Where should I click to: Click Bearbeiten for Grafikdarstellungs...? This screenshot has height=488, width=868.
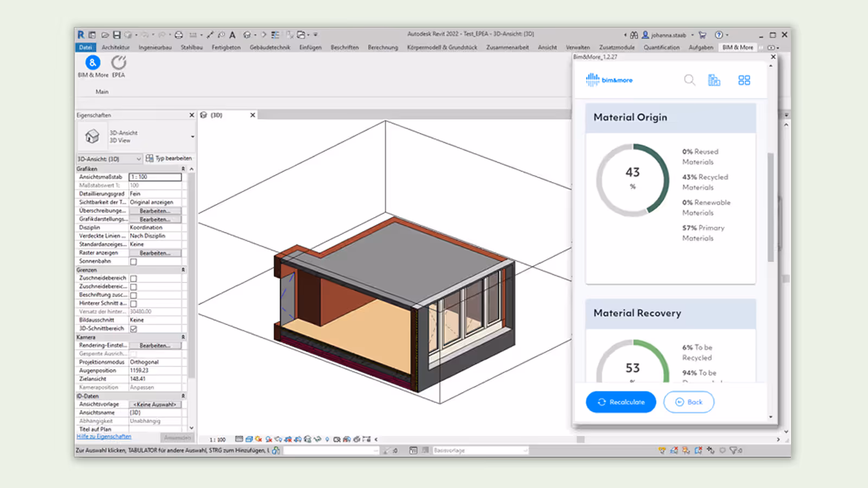tap(155, 219)
